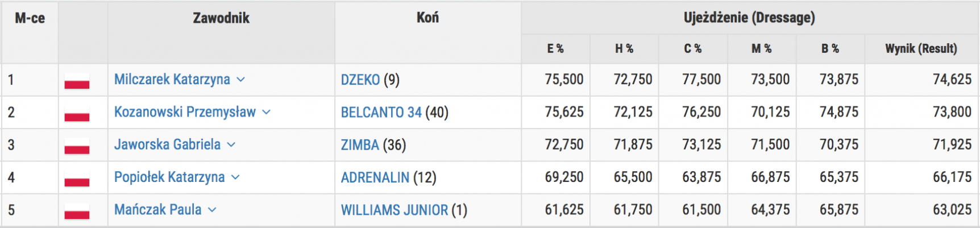Open rider link Kozanowski Przemysław
The width and height of the screenshot is (980, 228).
coord(185,112)
